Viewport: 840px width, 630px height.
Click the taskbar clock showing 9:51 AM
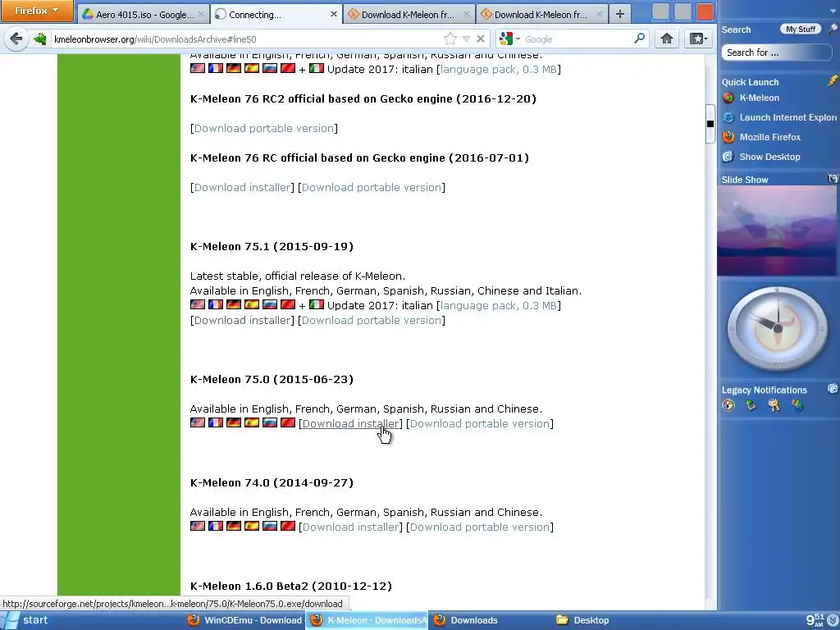coord(815,620)
